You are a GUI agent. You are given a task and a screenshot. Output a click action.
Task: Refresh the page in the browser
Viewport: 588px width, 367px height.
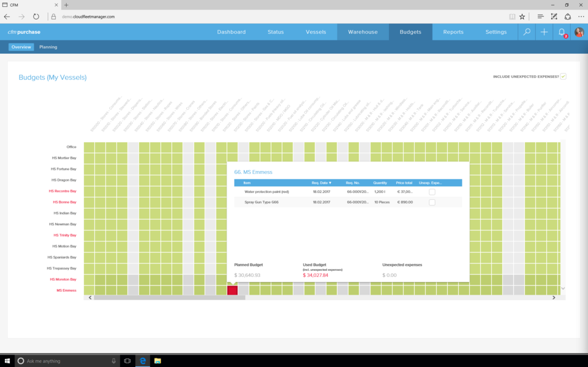tap(36, 17)
